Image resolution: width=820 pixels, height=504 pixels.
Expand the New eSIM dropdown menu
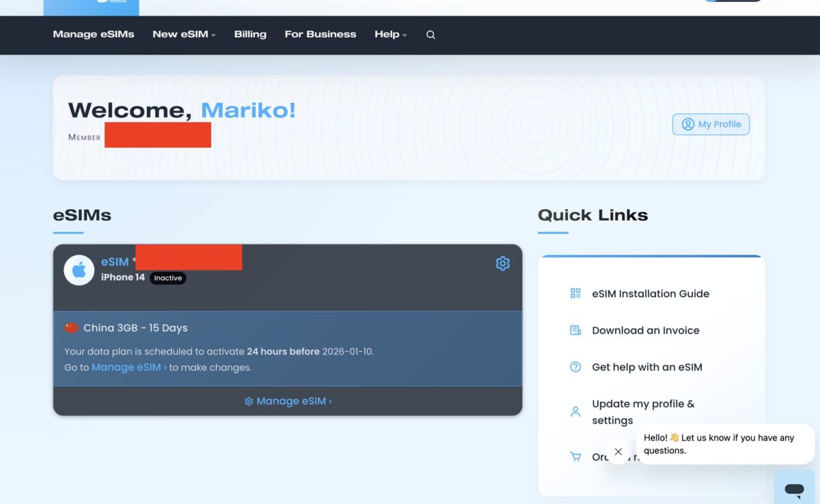coord(184,34)
